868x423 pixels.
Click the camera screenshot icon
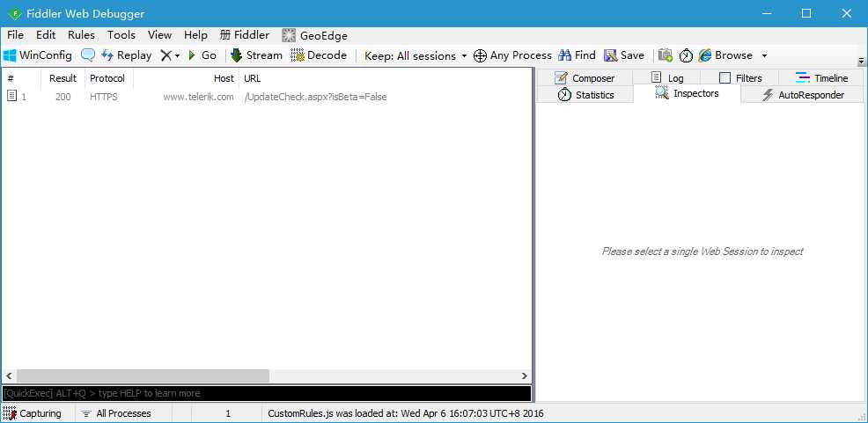coord(666,55)
